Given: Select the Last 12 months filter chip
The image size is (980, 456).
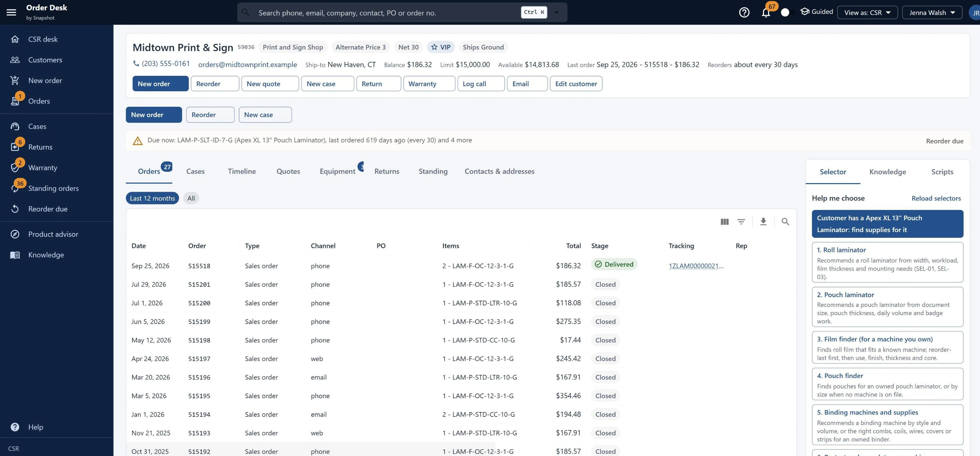Looking at the screenshot, I should (x=152, y=198).
